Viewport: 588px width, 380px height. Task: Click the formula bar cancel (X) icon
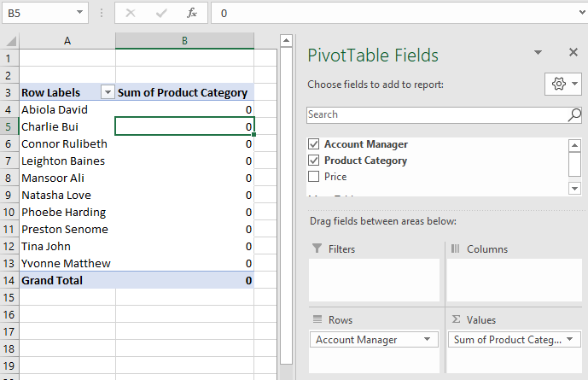click(x=131, y=13)
